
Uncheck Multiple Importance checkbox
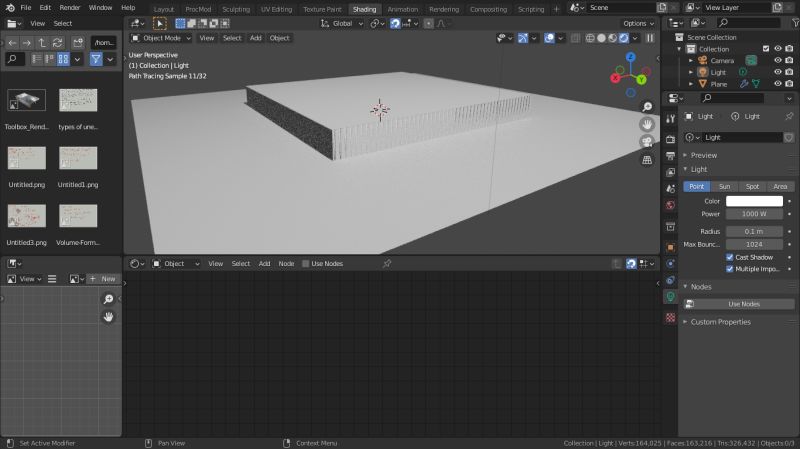coord(730,269)
